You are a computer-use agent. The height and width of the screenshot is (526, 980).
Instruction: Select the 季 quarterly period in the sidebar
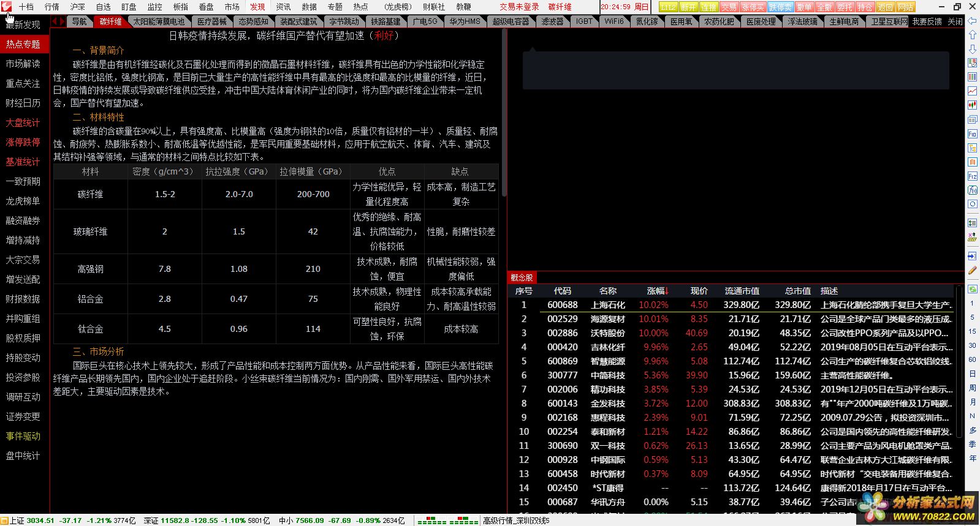(972, 444)
